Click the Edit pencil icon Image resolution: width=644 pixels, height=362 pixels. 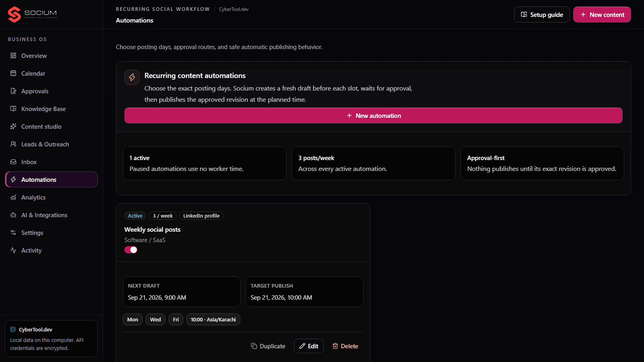[302, 346]
